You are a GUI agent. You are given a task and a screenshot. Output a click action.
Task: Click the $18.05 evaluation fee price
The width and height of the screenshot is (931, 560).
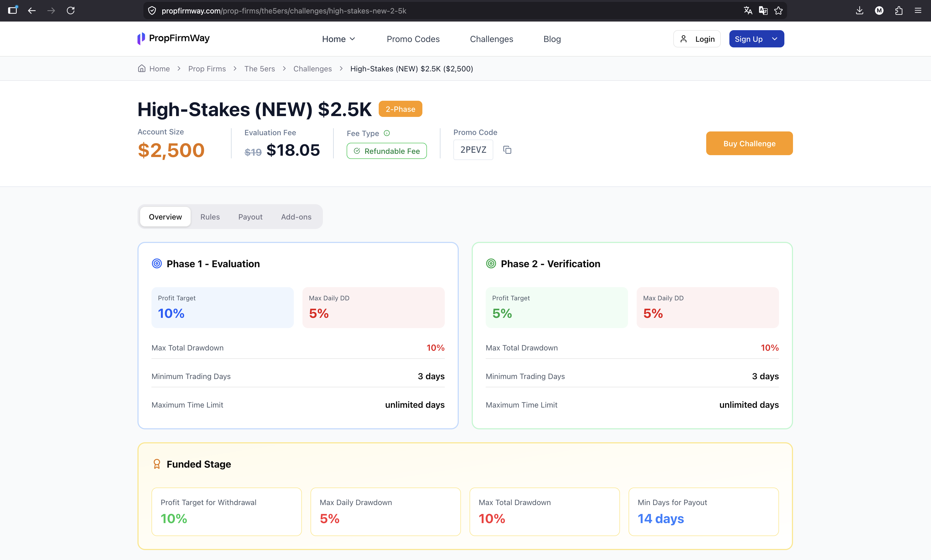point(293,150)
